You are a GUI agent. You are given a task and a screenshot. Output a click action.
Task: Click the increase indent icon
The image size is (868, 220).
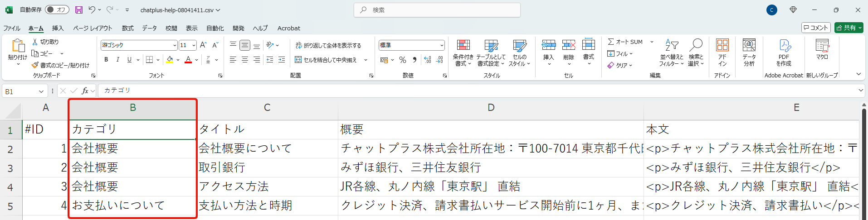(282, 60)
